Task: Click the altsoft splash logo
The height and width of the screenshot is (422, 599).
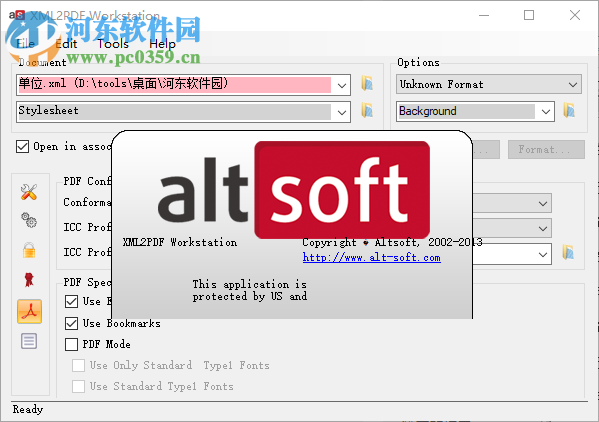Action: [293, 190]
